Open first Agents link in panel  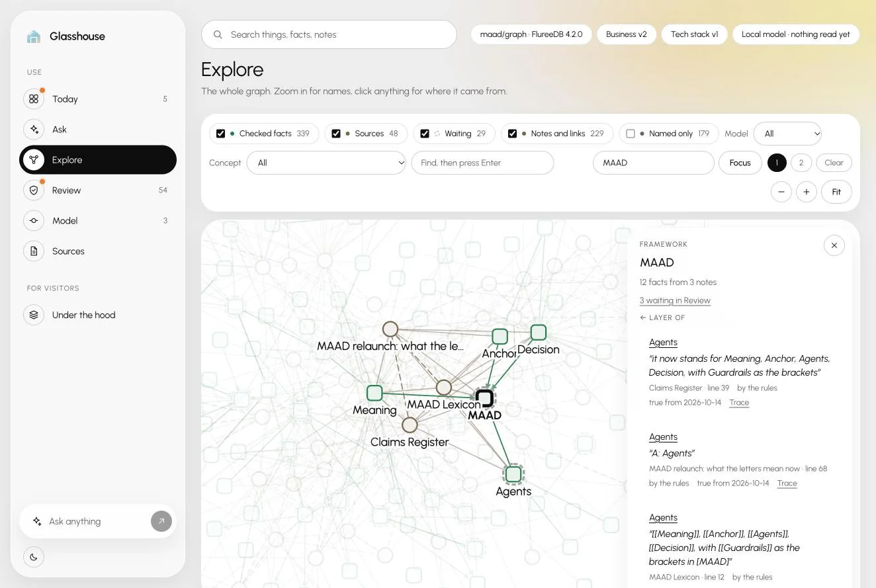(x=663, y=342)
